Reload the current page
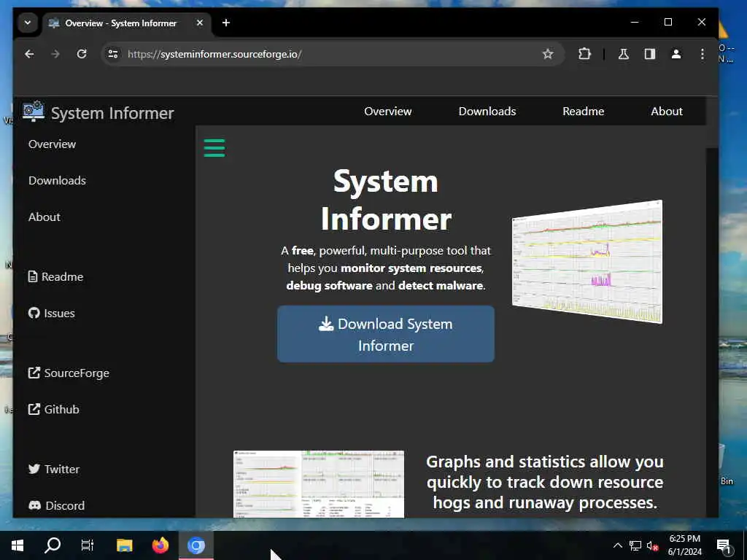 tap(82, 54)
